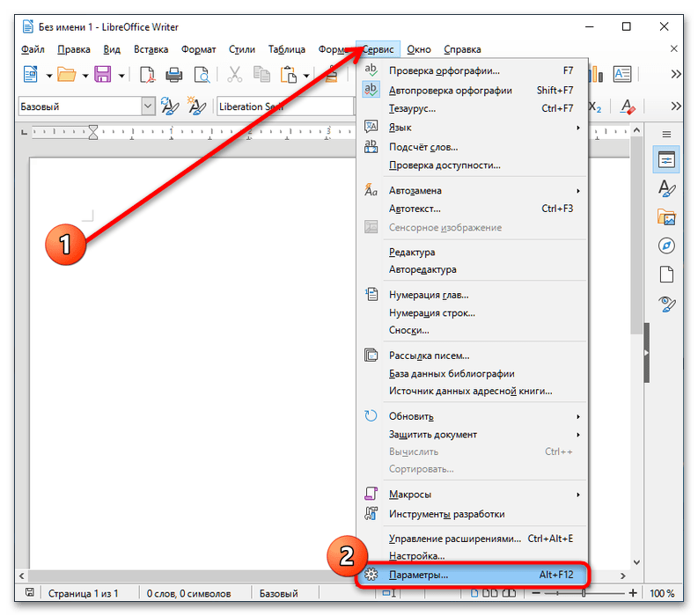This screenshot has height=616, width=698.
Task: Open the sidebar Page panel icon
Action: [x=666, y=275]
